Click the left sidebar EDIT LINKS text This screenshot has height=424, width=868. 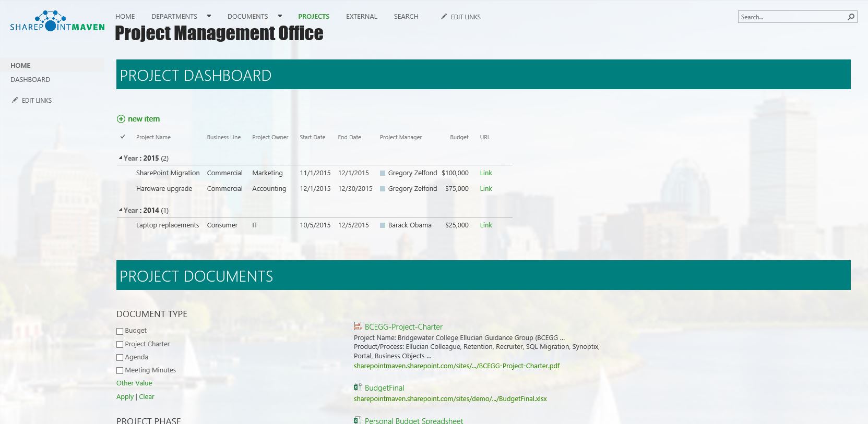pos(37,100)
